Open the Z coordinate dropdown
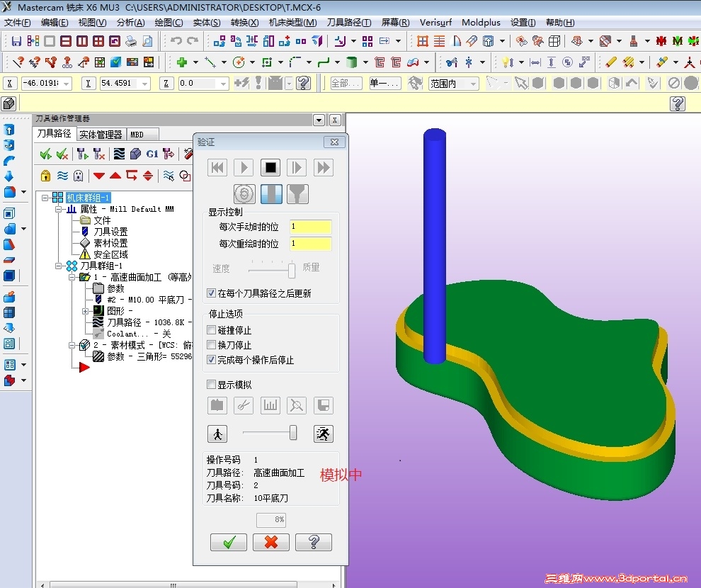This screenshot has height=588, width=701. click(223, 83)
